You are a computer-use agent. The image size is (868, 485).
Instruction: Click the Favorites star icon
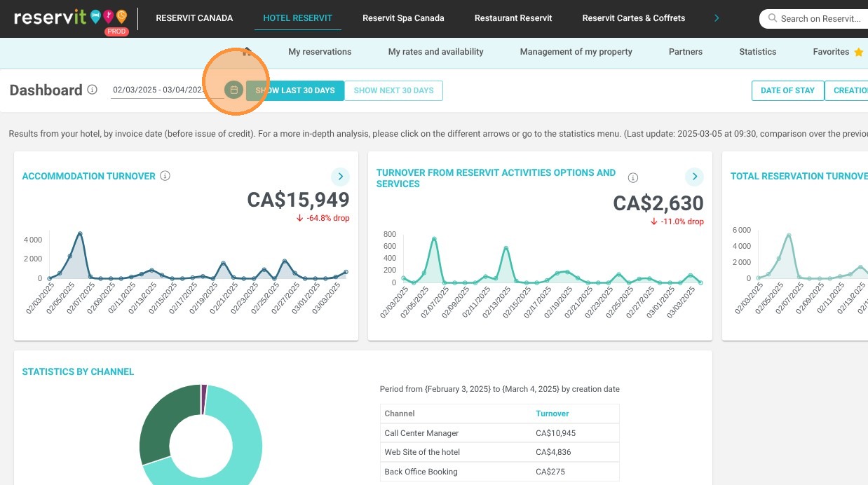pyautogui.click(x=858, y=52)
